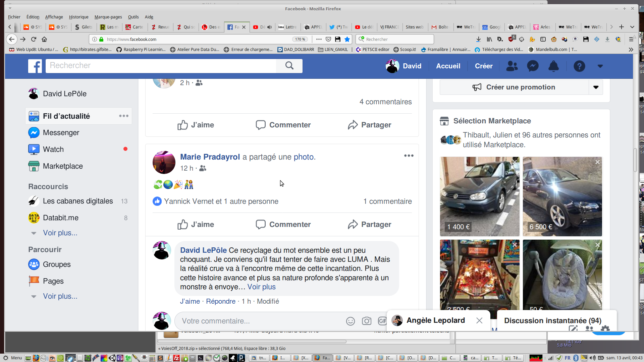Viewport: 644px width, 362px height.
Task: Like Marie Pradayrol's post
Action: point(196,224)
